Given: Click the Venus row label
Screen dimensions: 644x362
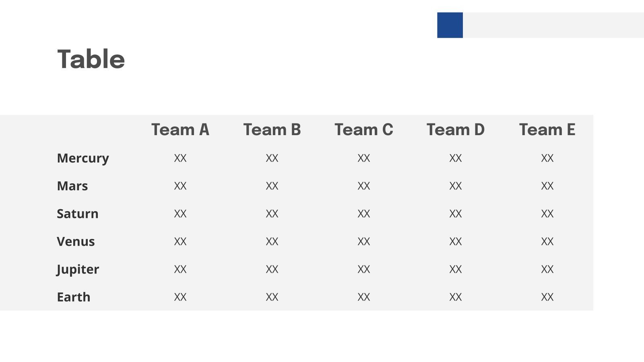Looking at the screenshot, I should [76, 241].
